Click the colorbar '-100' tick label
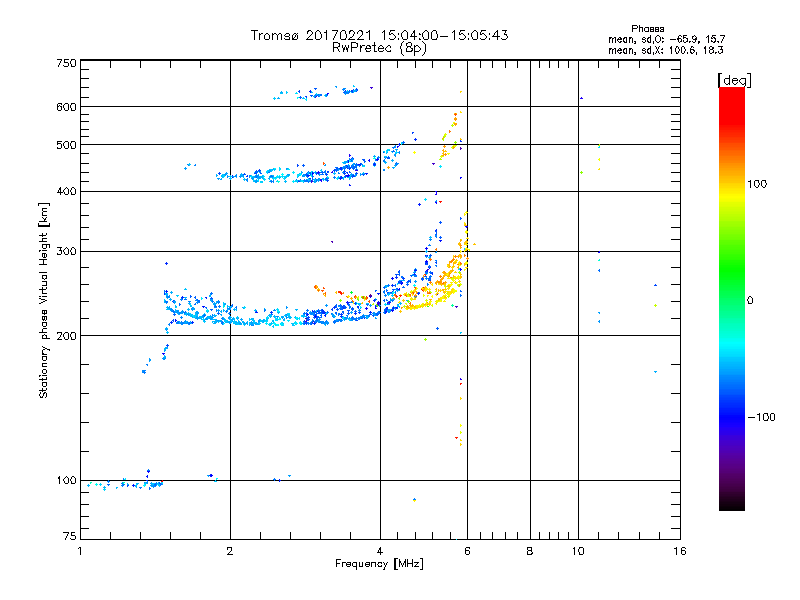 [x=761, y=417]
